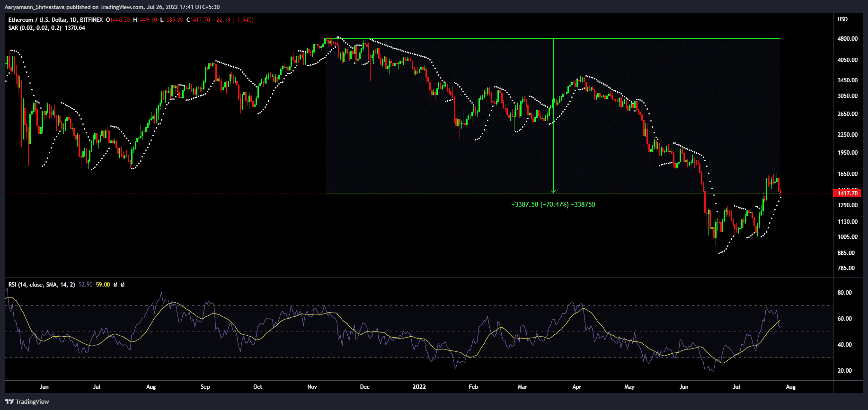The image size is (868, 410).
Task: Click the Mar label on time axis
Action: pos(522,387)
